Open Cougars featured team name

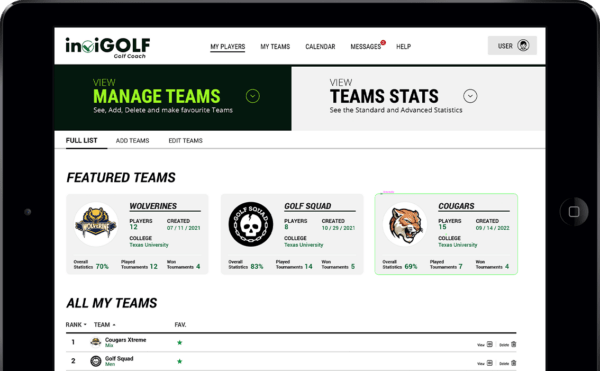point(456,206)
